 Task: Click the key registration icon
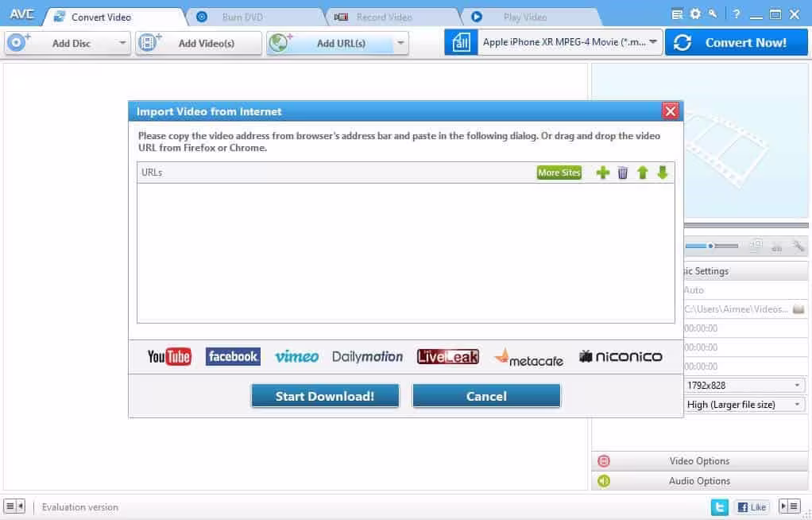[x=713, y=14]
